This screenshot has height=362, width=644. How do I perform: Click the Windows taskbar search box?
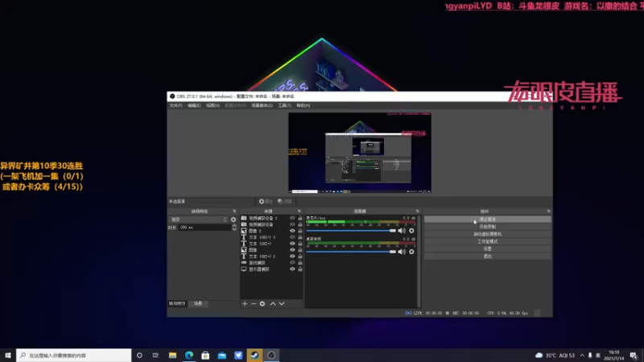click(x=74, y=355)
